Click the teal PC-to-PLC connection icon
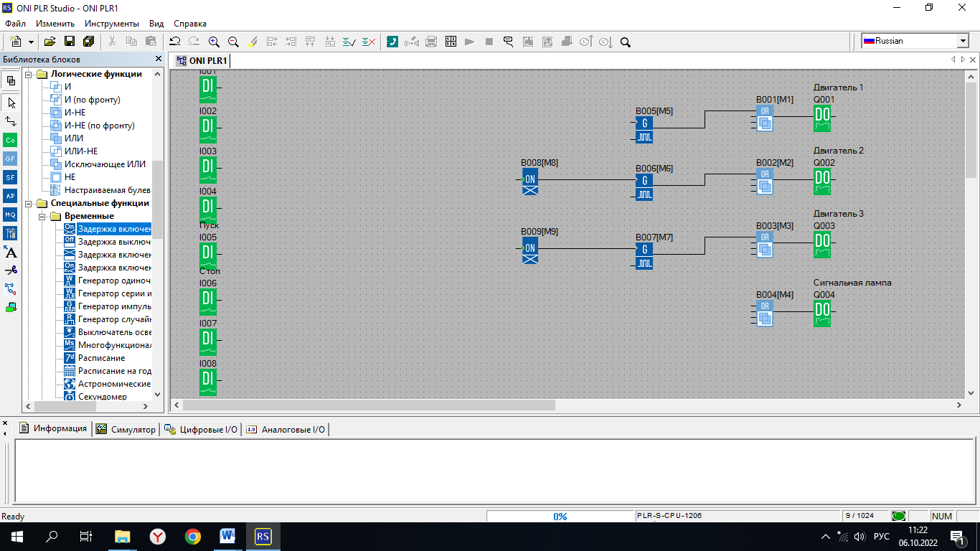 point(392,42)
